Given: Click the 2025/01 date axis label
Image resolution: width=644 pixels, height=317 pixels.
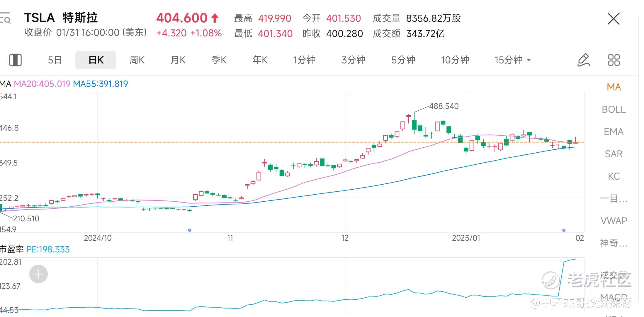Looking at the screenshot, I should coord(466,238).
